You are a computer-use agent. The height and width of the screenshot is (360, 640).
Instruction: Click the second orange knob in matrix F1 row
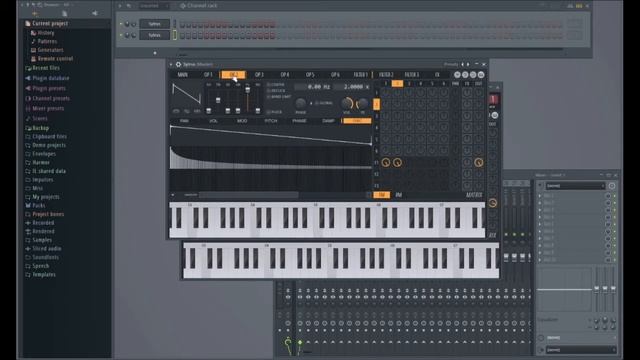pos(397,162)
